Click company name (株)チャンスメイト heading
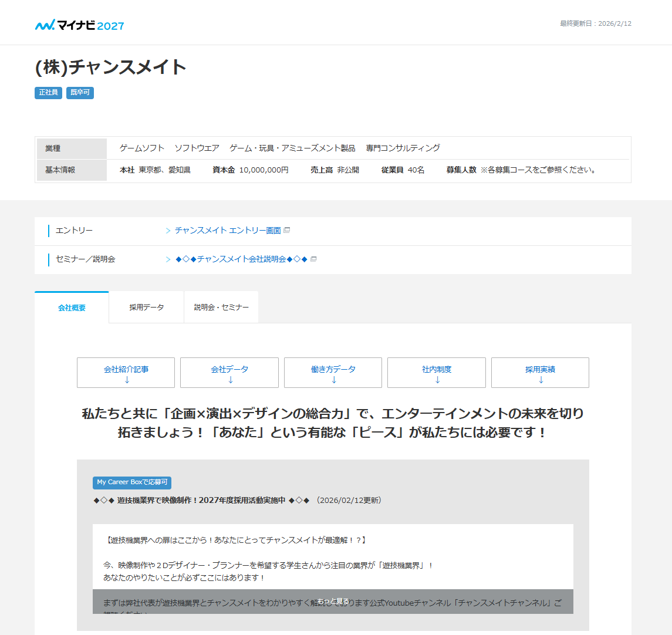 pyautogui.click(x=110, y=67)
